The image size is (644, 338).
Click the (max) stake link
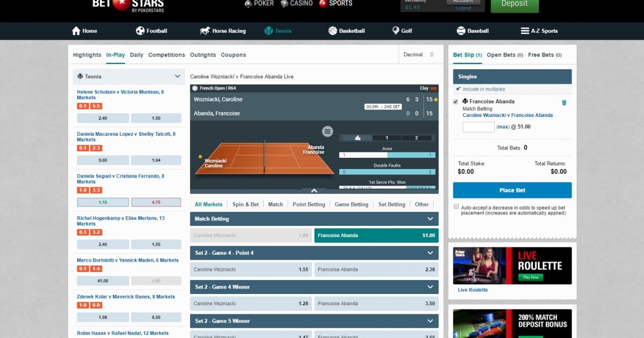pyautogui.click(x=503, y=127)
